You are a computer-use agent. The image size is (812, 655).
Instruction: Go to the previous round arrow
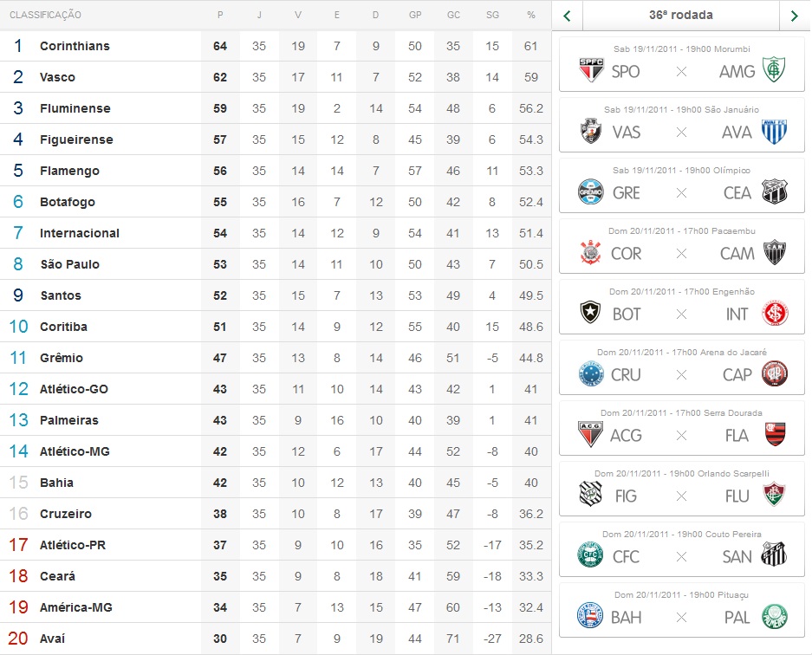[568, 16]
